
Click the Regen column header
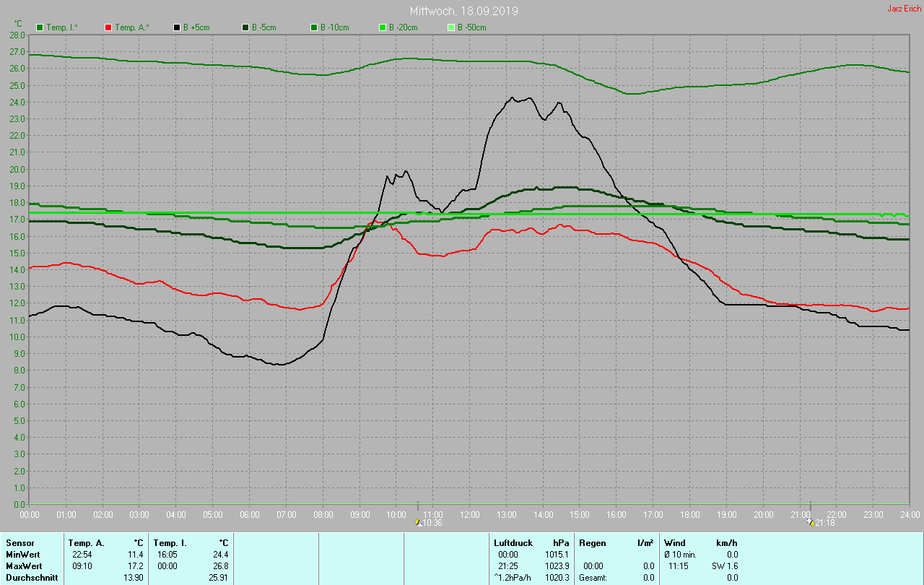pos(592,542)
